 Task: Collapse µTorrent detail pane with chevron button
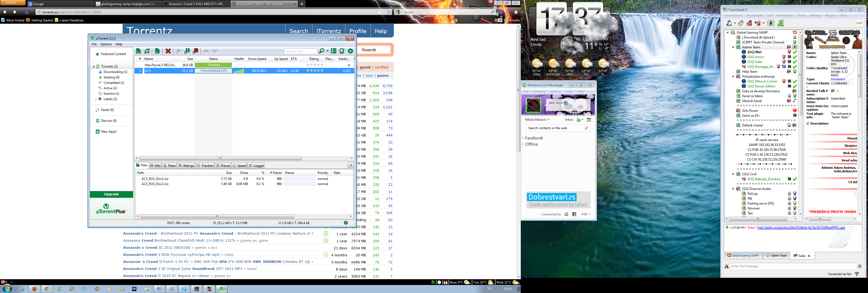(351, 165)
